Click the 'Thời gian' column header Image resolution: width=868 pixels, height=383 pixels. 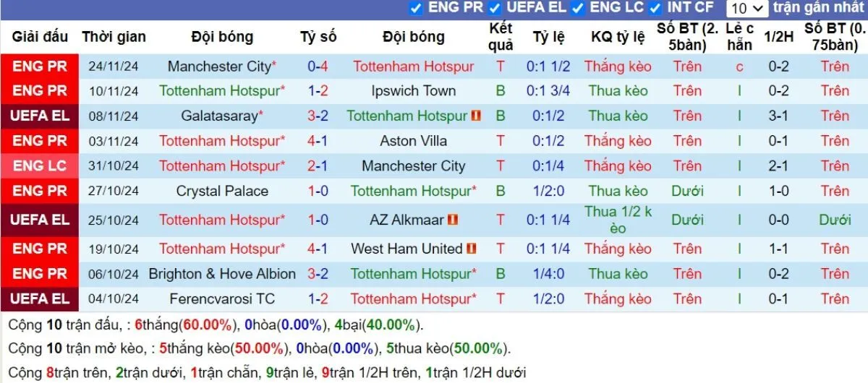pyautogui.click(x=114, y=37)
